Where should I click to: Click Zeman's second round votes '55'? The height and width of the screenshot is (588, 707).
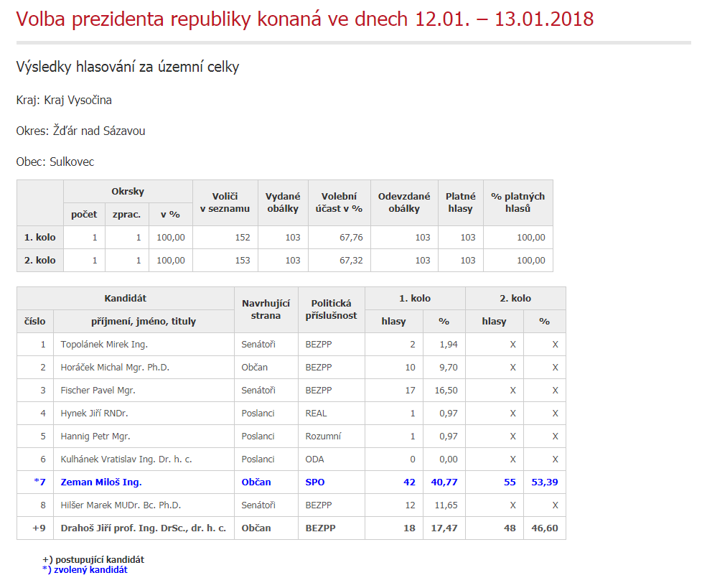coord(510,482)
